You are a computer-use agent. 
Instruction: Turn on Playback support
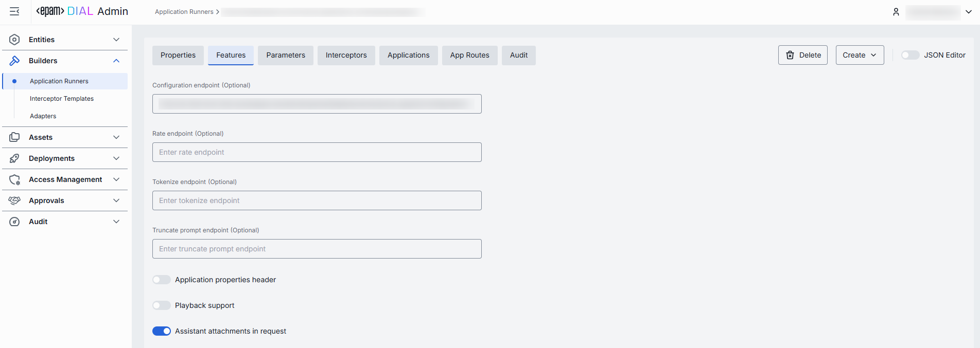pos(161,305)
